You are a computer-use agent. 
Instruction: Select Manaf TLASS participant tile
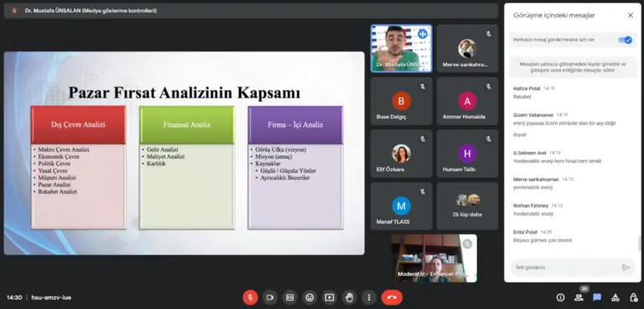[x=402, y=206]
